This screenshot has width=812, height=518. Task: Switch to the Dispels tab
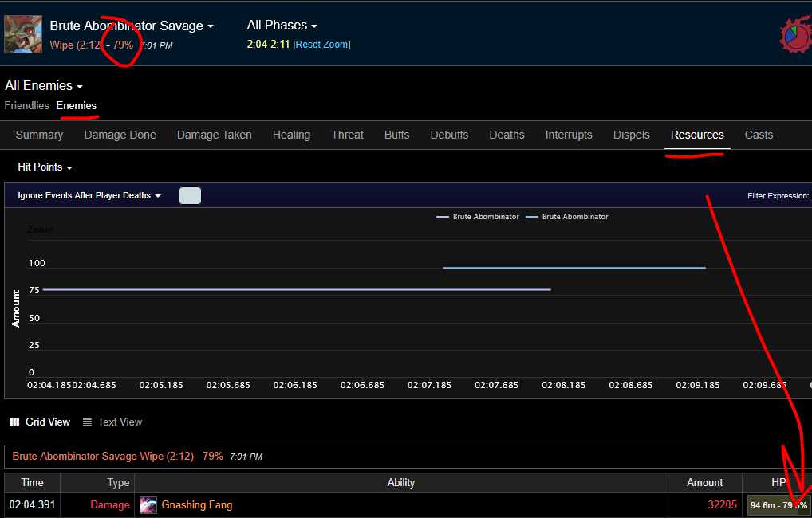pos(631,135)
